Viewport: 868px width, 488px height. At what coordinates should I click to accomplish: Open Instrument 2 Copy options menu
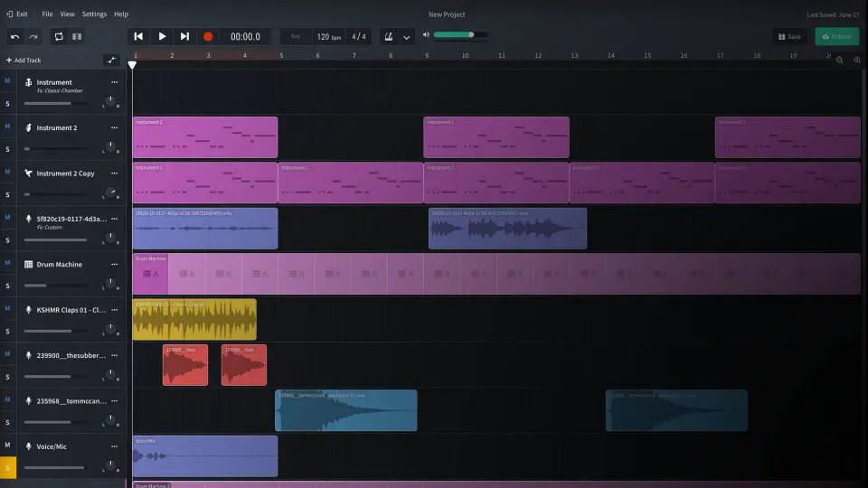click(x=114, y=174)
